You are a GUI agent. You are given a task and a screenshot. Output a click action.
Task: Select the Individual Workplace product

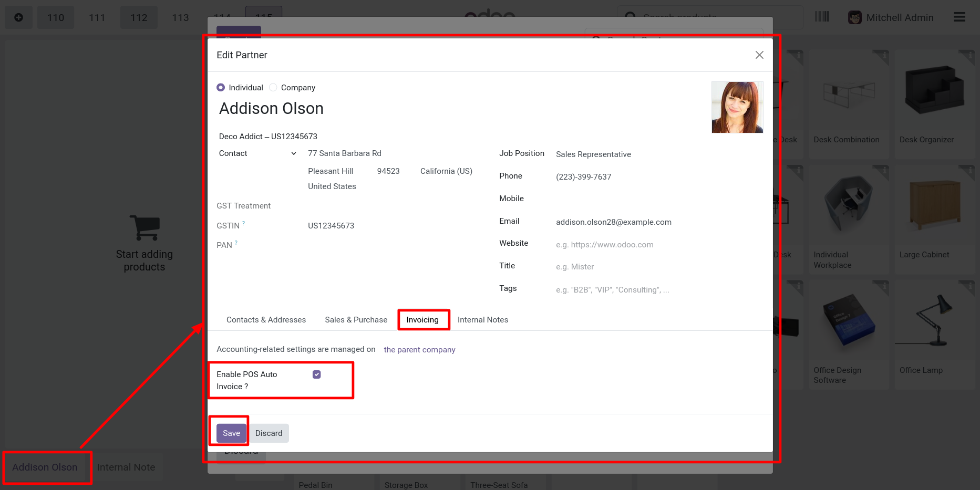[849, 220]
